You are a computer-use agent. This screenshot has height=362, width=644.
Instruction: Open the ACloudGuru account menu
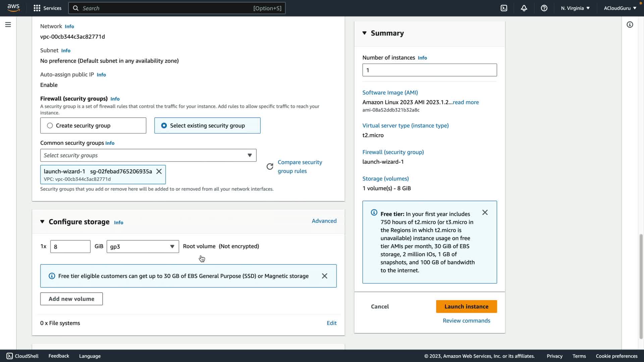click(x=620, y=8)
